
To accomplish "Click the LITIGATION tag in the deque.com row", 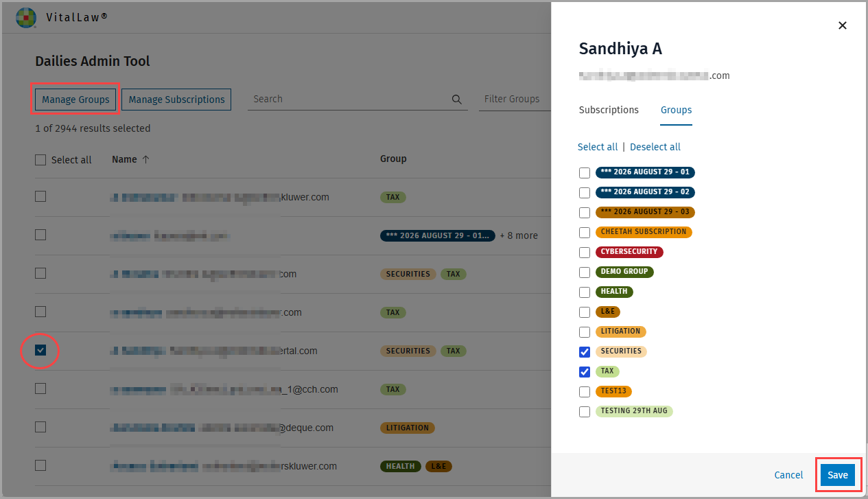I will 408,428.
